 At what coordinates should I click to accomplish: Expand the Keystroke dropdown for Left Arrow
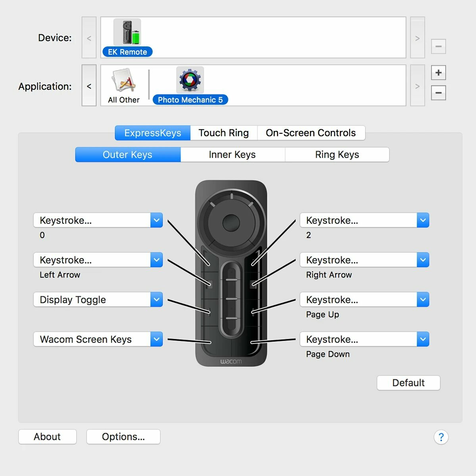coord(98,260)
